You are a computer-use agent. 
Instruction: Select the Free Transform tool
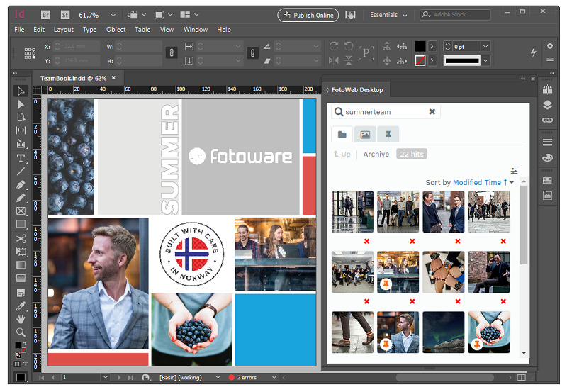click(x=21, y=252)
